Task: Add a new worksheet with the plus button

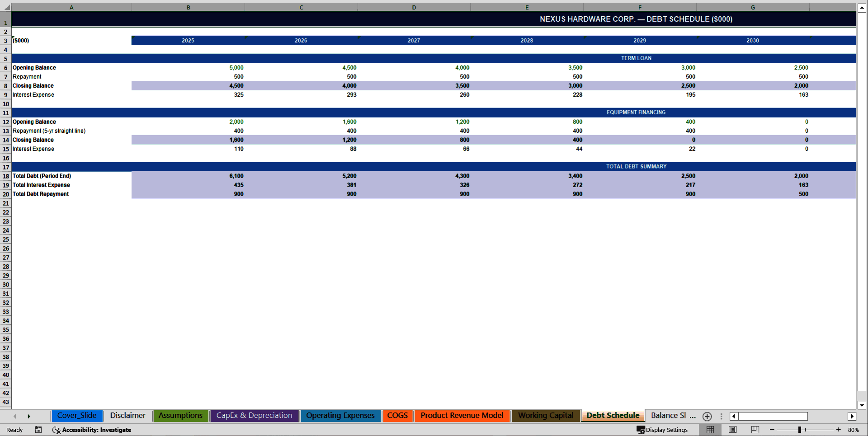Action: [x=707, y=416]
